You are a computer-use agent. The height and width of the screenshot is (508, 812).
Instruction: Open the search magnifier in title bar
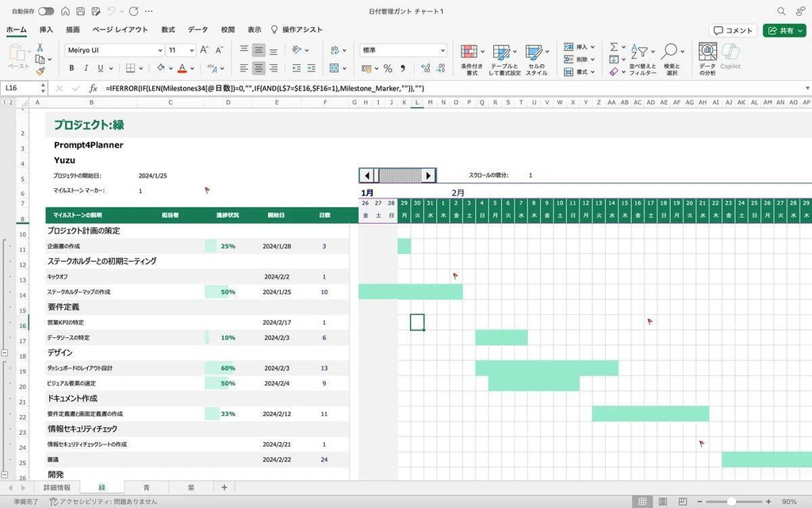[781, 11]
